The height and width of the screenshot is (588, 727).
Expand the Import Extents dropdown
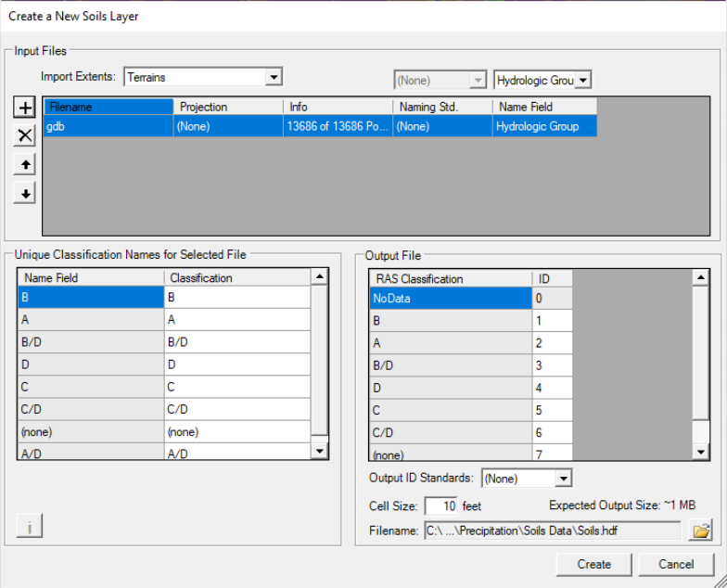pos(273,77)
